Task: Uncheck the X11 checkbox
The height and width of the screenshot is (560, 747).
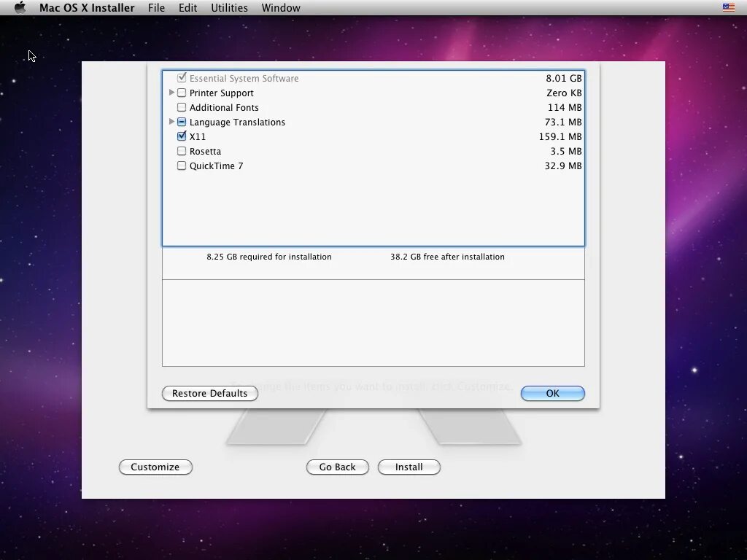Action: (182, 136)
